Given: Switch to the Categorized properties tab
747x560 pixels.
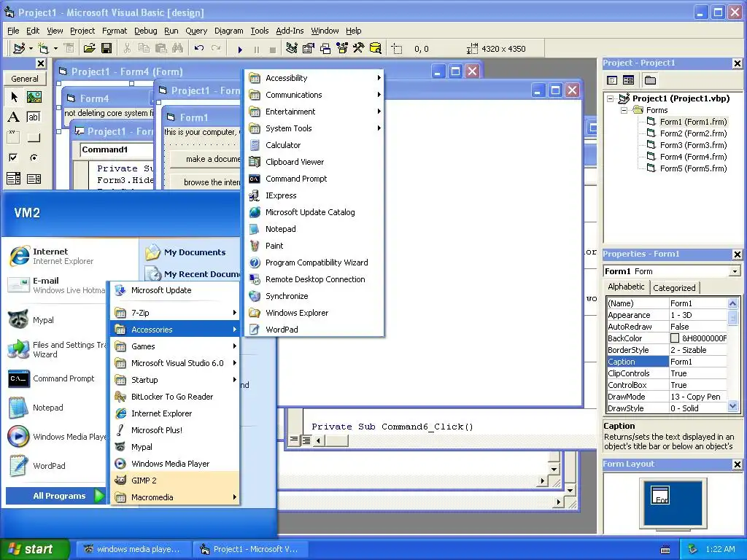Looking at the screenshot, I should 674,287.
